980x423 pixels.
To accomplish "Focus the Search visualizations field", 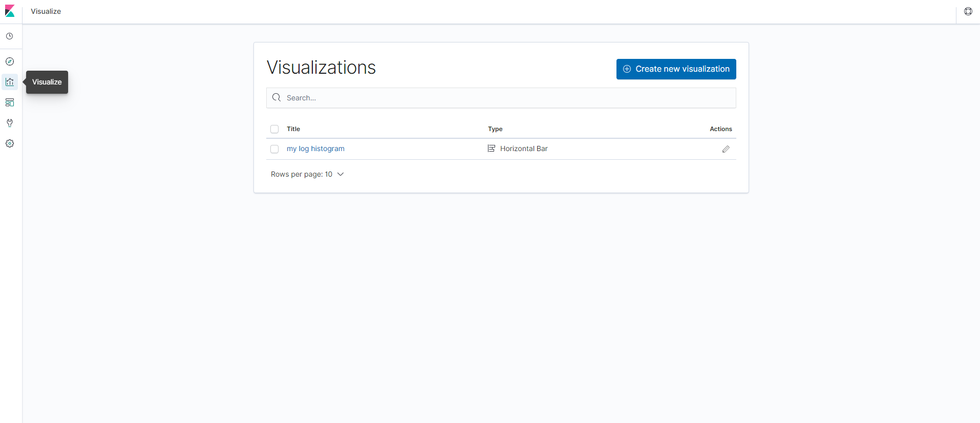I will [501, 98].
